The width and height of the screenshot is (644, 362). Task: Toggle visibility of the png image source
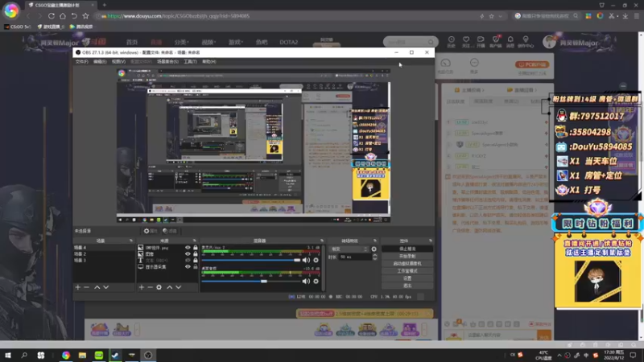(188, 248)
